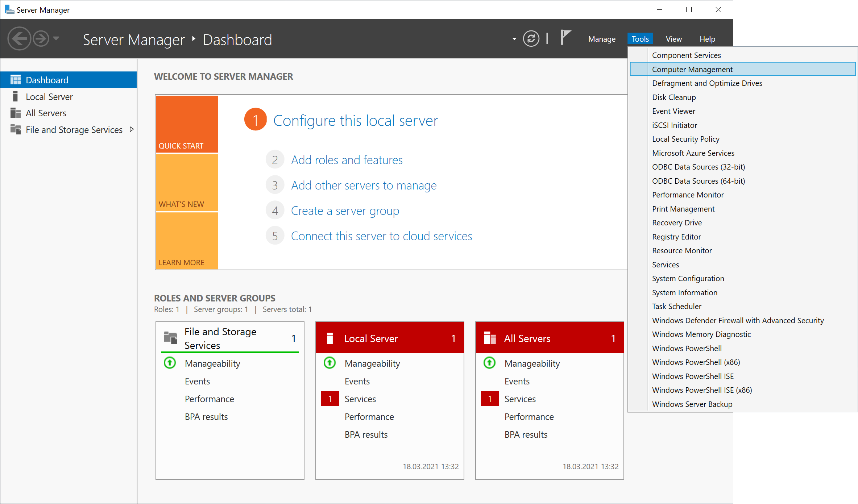Click Add other servers to manage
The image size is (858, 504).
click(364, 185)
